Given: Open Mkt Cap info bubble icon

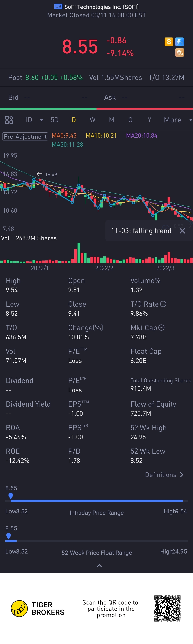Looking at the screenshot, I should pos(162,328).
